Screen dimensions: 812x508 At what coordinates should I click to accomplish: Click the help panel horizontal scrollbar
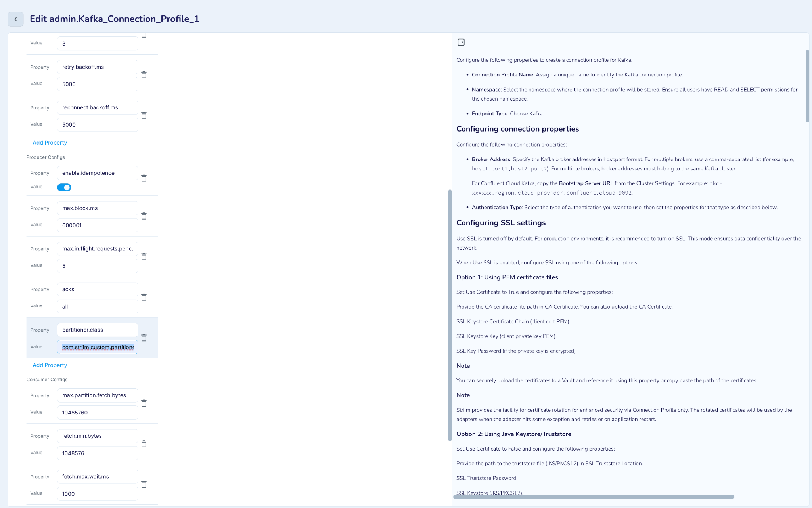tap(594, 497)
